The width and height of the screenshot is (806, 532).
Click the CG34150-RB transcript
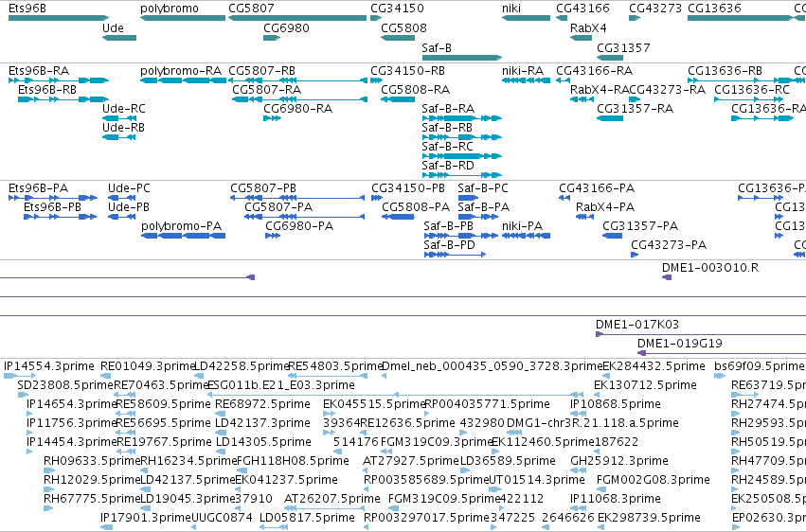pyautogui.click(x=376, y=80)
